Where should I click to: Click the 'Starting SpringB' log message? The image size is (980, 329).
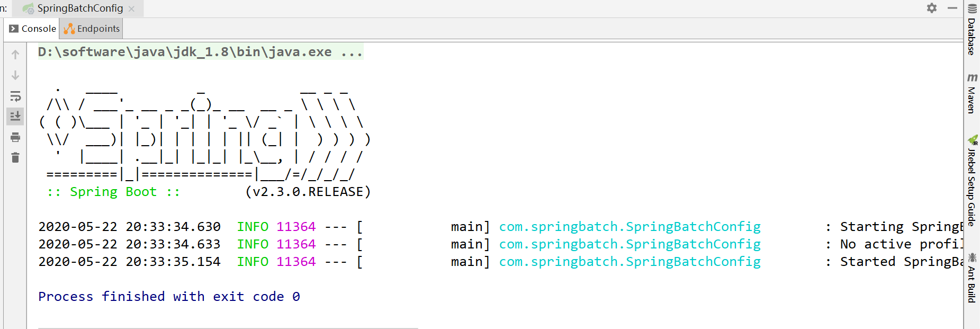tap(901, 227)
